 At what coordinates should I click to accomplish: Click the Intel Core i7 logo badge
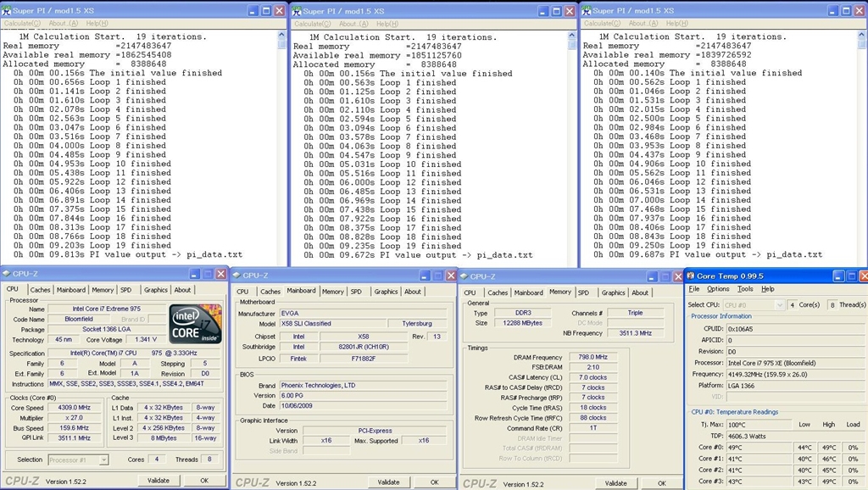pyautogui.click(x=196, y=323)
